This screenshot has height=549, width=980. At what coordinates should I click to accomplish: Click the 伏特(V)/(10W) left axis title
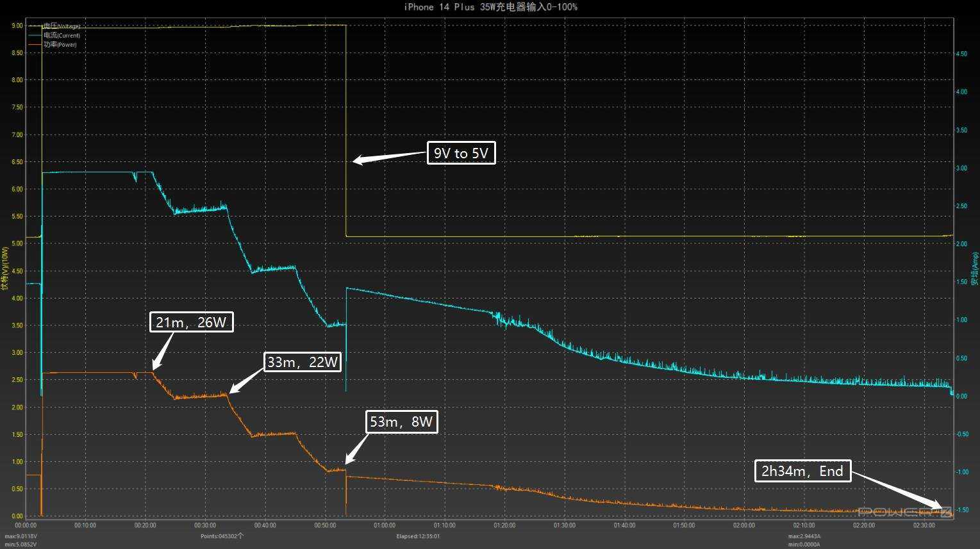click(x=5, y=268)
